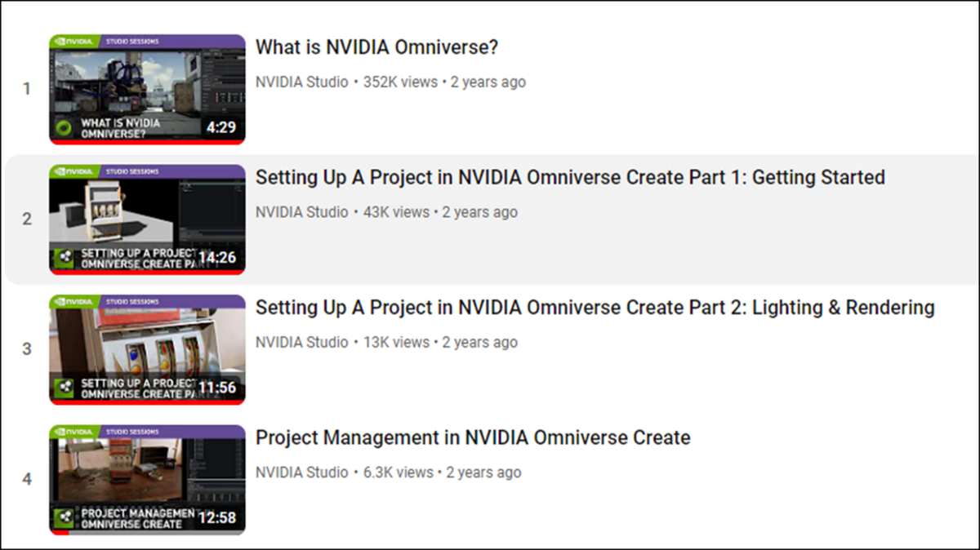Open the Part 1: Getting Started video thumbnail
The image size is (980, 550).
(x=147, y=220)
